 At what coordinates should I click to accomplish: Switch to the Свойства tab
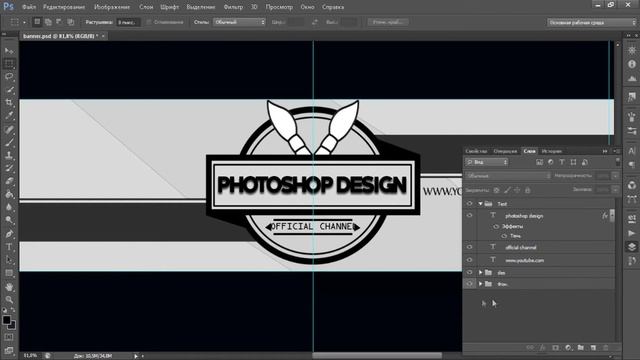tap(476, 151)
